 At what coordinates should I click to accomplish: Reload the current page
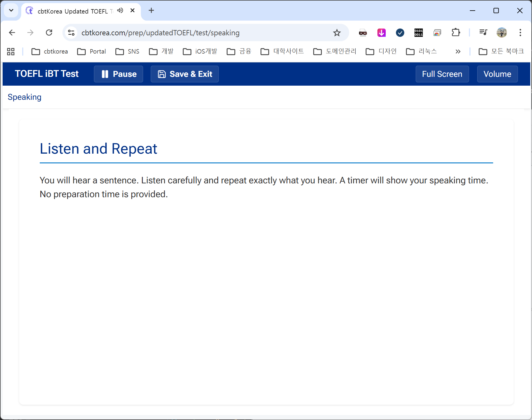(49, 33)
